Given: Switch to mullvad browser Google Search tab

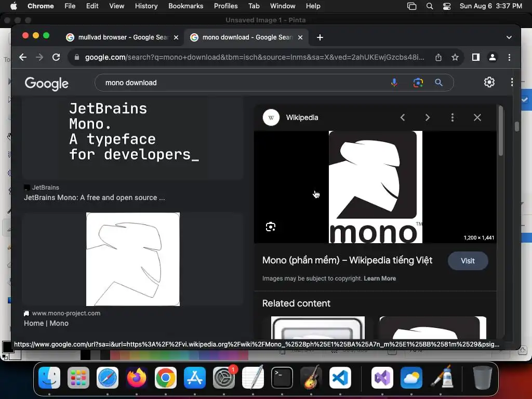Looking at the screenshot, I should (x=122, y=37).
